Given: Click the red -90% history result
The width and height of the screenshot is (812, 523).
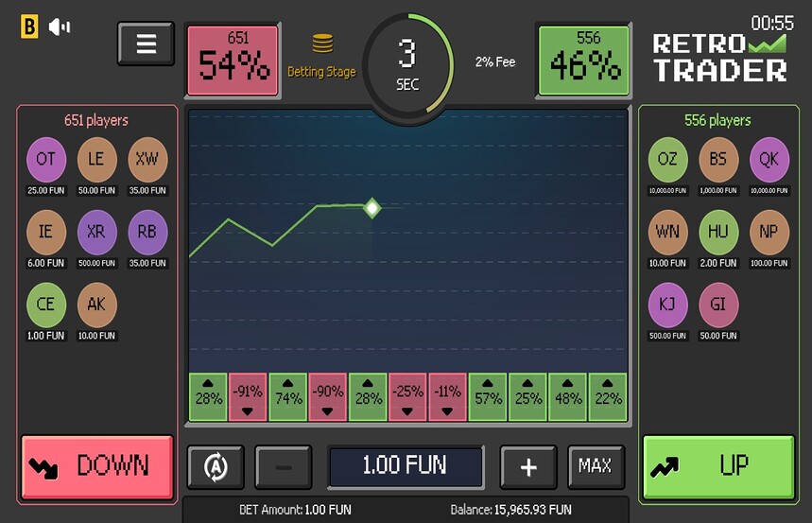Looking at the screenshot, I should [328, 397].
